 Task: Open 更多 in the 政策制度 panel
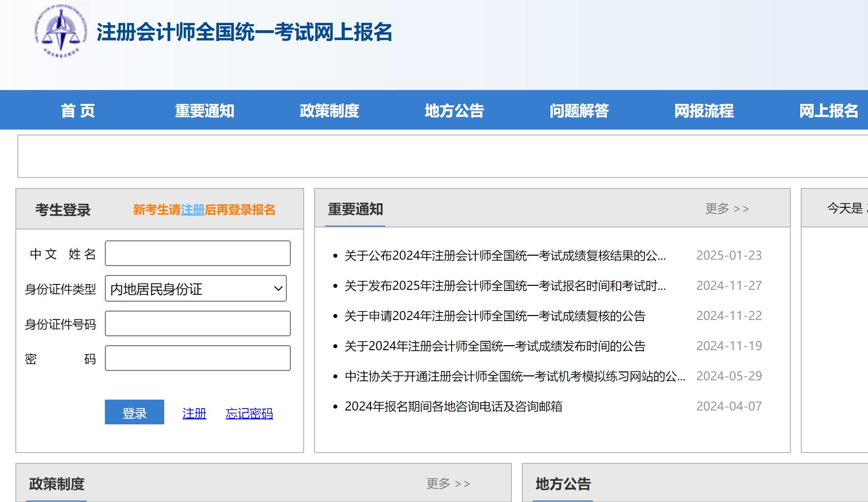[x=447, y=483]
